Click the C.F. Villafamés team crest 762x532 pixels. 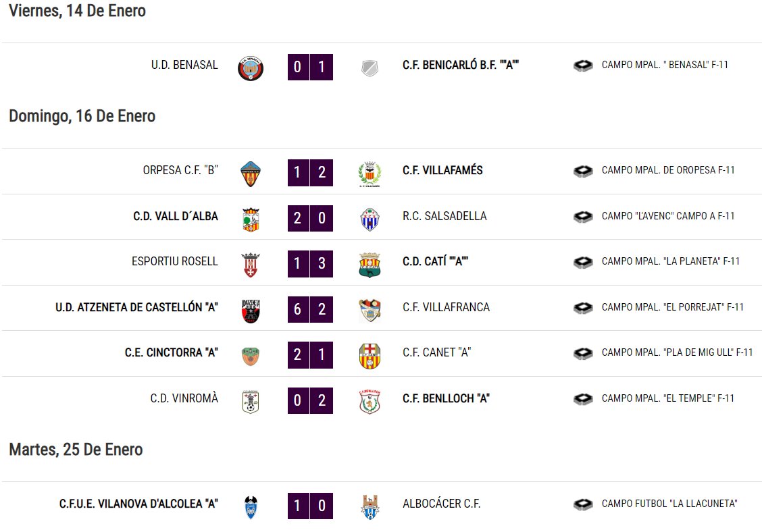[370, 174]
